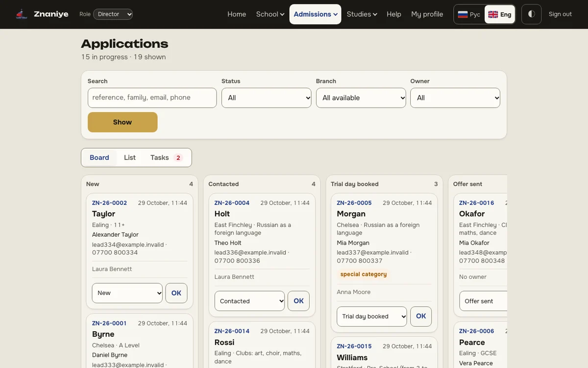
Task: Switch to the Board tab
Action: 99,157
